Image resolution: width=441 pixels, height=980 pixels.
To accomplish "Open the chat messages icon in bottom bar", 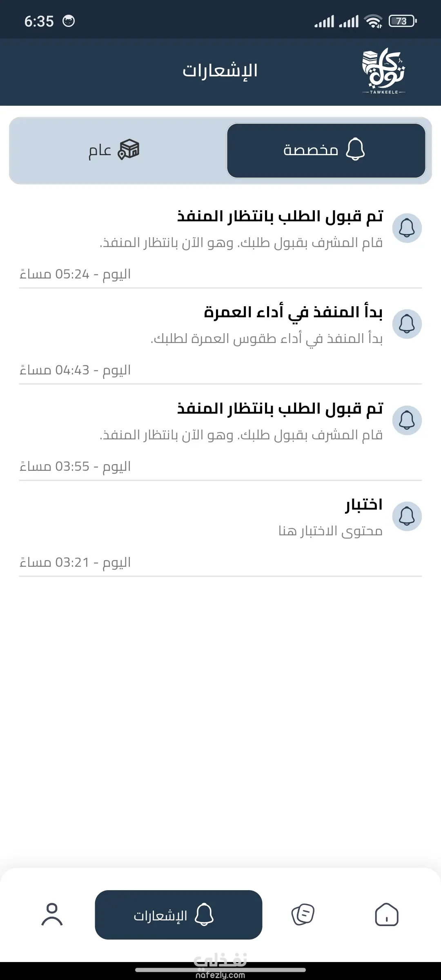I will (x=303, y=914).
